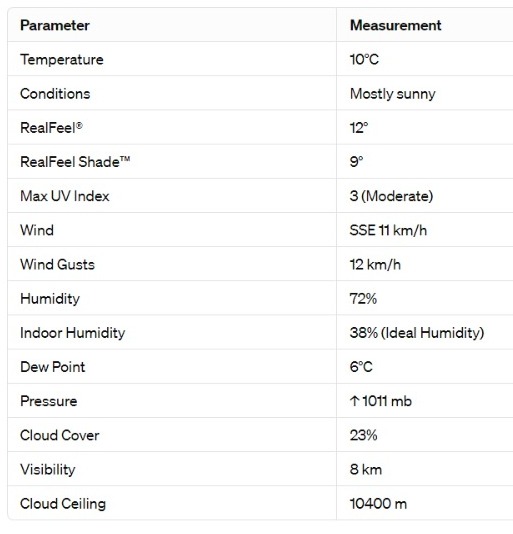Viewport: 513px width, 534px height.
Task: Select the Indoor Humidity label
Action: pyautogui.click(x=73, y=333)
